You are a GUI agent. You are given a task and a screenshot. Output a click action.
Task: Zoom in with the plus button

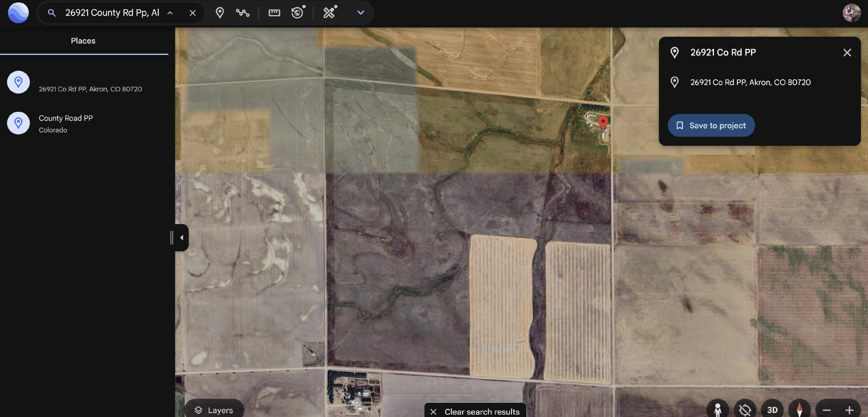click(850, 410)
